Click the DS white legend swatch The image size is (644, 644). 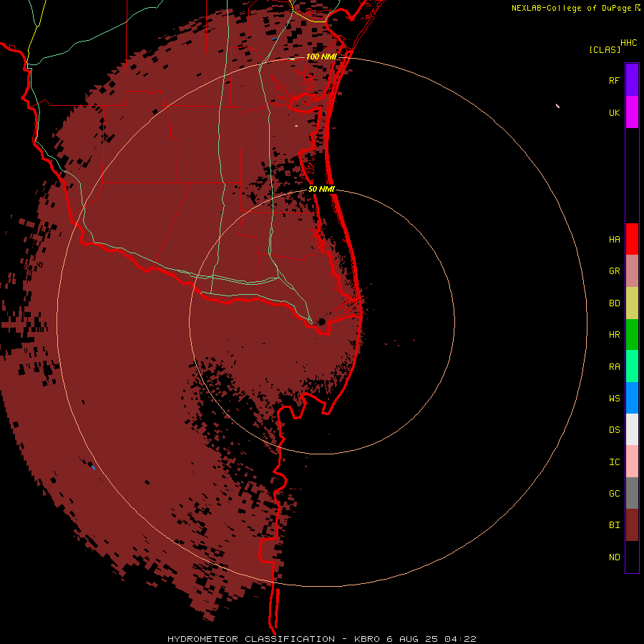pos(632,429)
